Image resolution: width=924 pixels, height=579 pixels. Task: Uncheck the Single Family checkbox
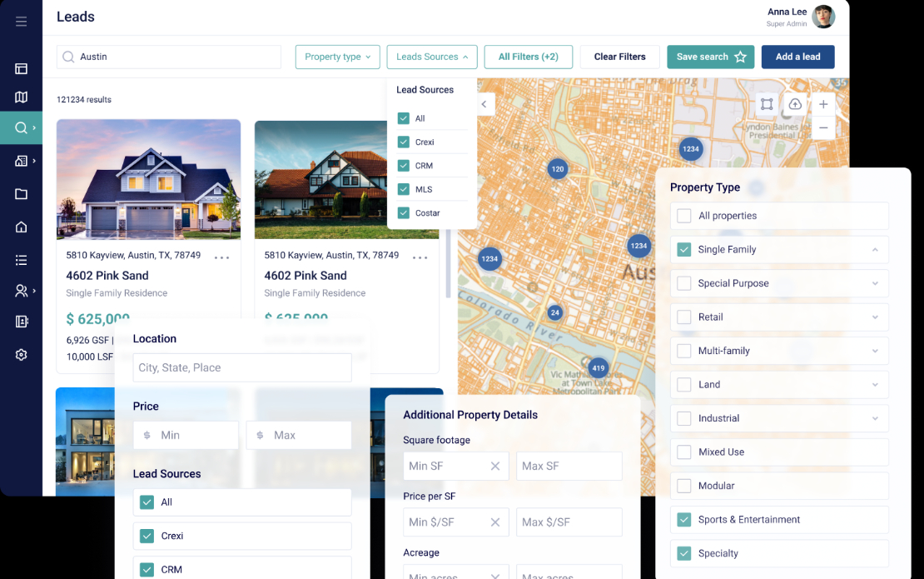[684, 249]
